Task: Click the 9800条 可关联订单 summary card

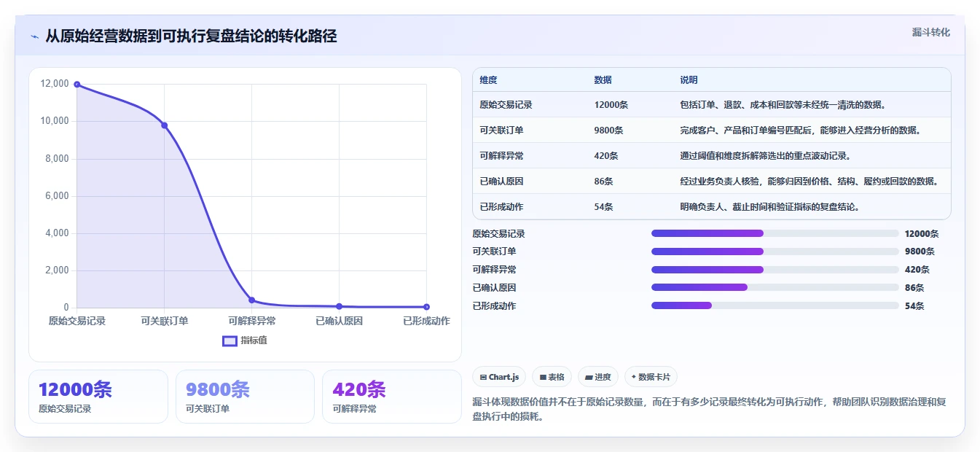Action: pos(245,397)
